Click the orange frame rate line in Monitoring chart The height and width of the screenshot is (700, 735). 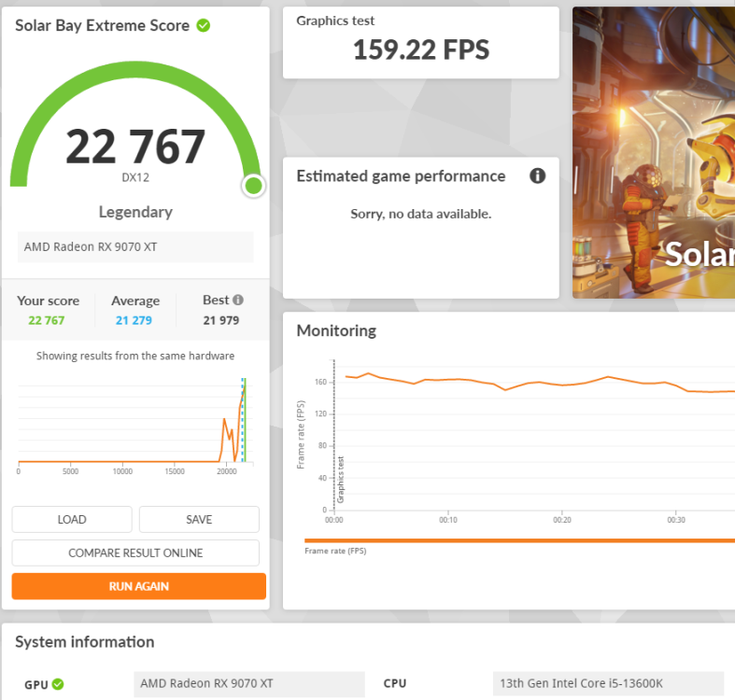539,383
